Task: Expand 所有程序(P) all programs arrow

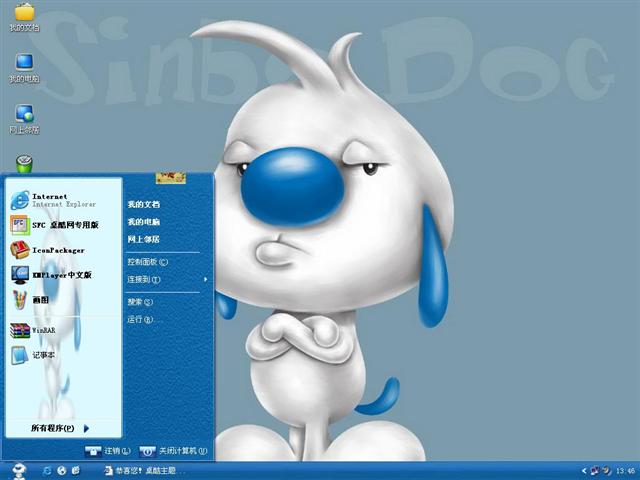Action: coord(86,428)
